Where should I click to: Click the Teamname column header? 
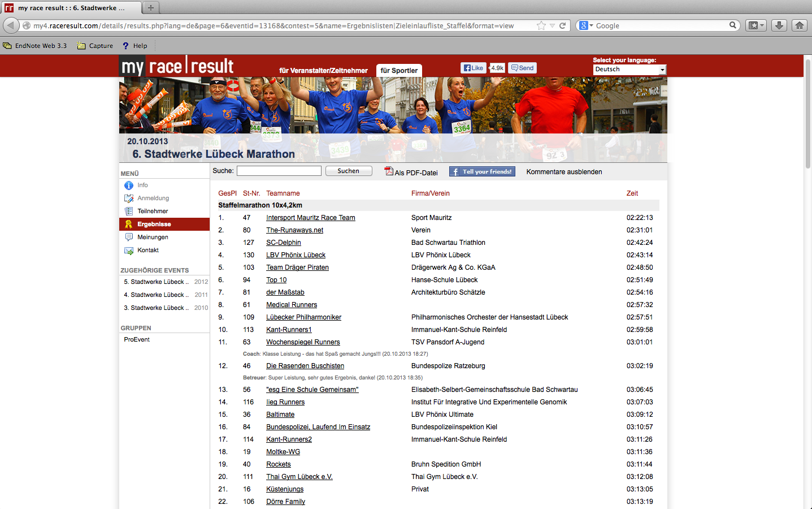tap(283, 193)
